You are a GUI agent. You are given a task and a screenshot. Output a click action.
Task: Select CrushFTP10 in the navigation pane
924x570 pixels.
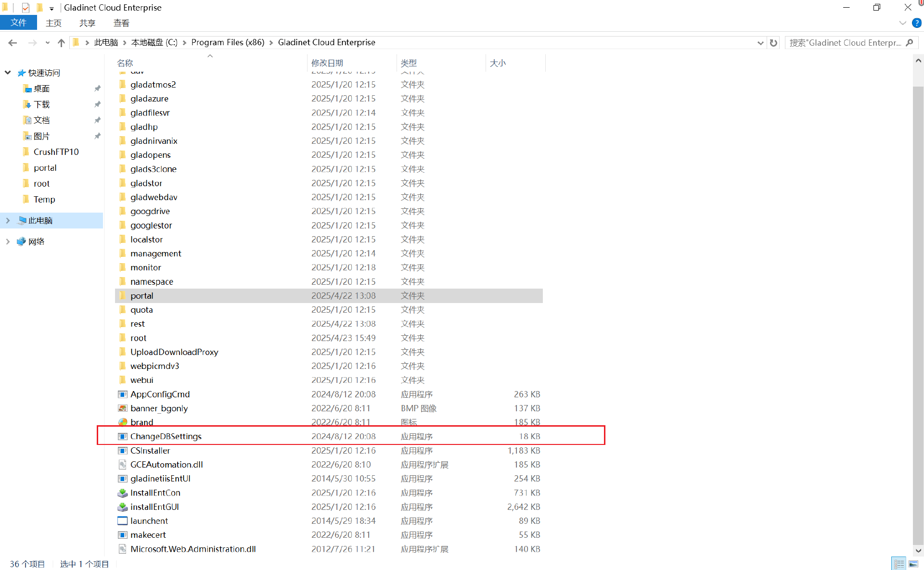56,152
